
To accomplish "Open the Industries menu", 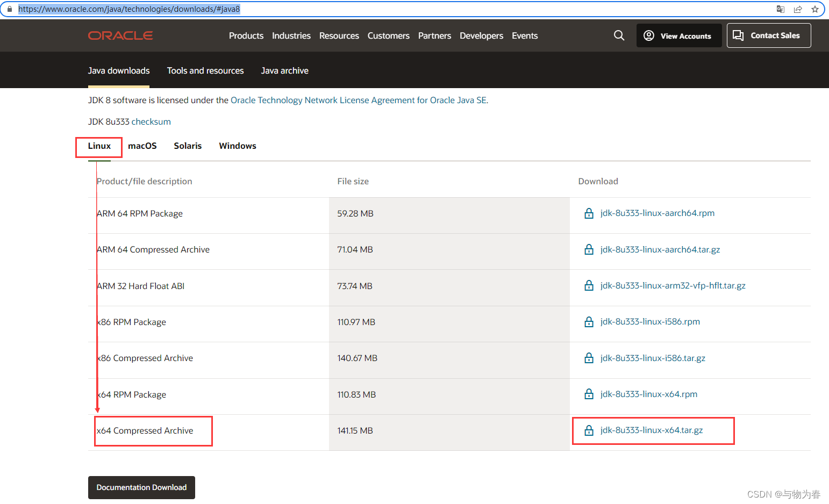I will point(291,35).
